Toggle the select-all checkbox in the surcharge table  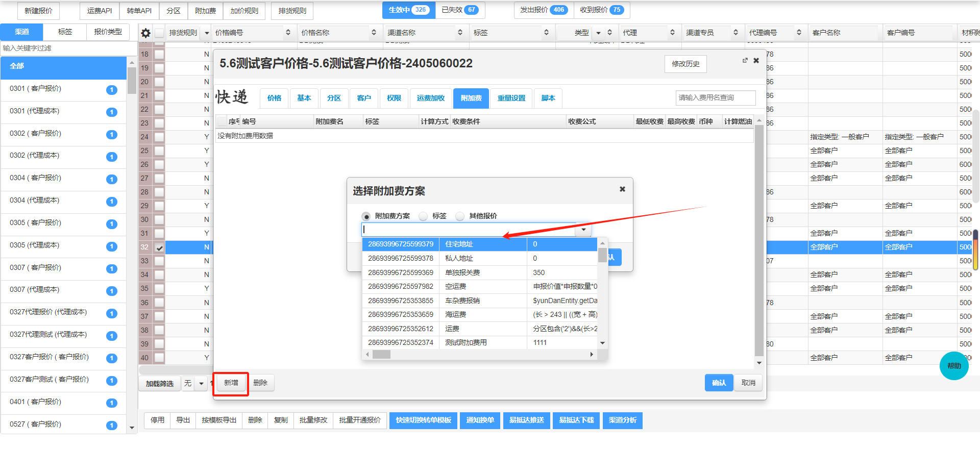pyautogui.click(x=222, y=121)
